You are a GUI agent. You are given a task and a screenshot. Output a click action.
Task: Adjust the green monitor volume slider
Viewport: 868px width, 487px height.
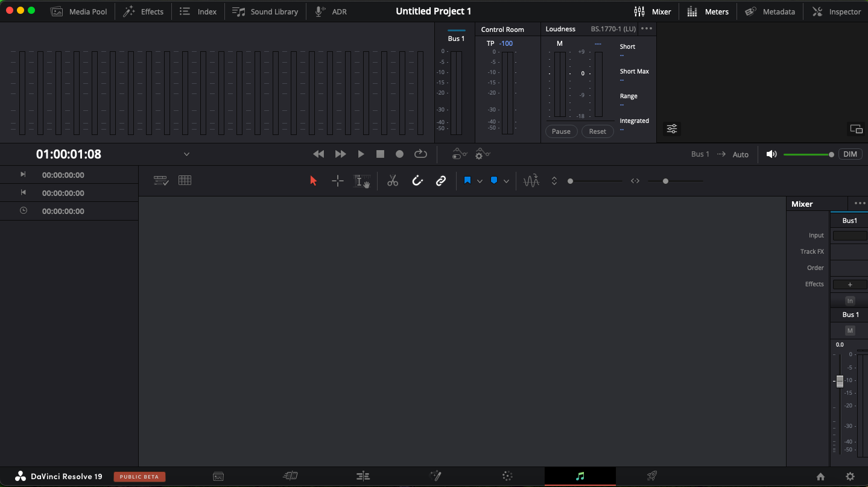pyautogui.click(x=808, y=154)
